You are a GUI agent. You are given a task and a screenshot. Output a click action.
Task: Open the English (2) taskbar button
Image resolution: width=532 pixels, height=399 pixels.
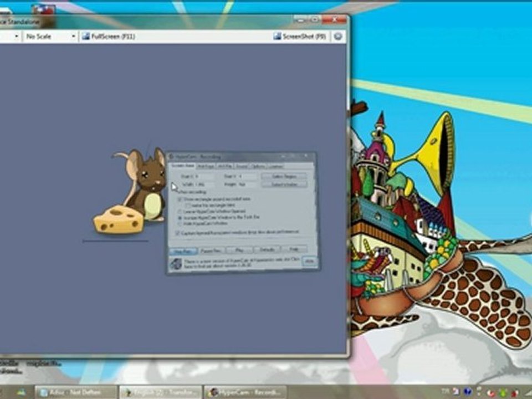[160, 392]
